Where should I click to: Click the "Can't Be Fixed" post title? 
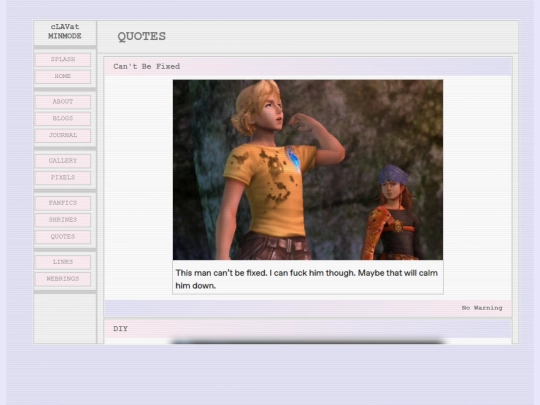tap(146, 66)
